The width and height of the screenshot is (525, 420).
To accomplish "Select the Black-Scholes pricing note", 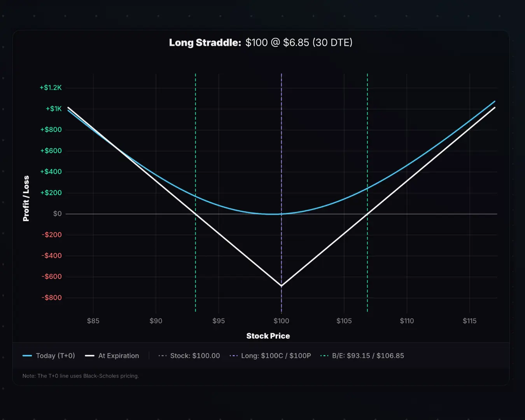I will click(x=80, y=376).
